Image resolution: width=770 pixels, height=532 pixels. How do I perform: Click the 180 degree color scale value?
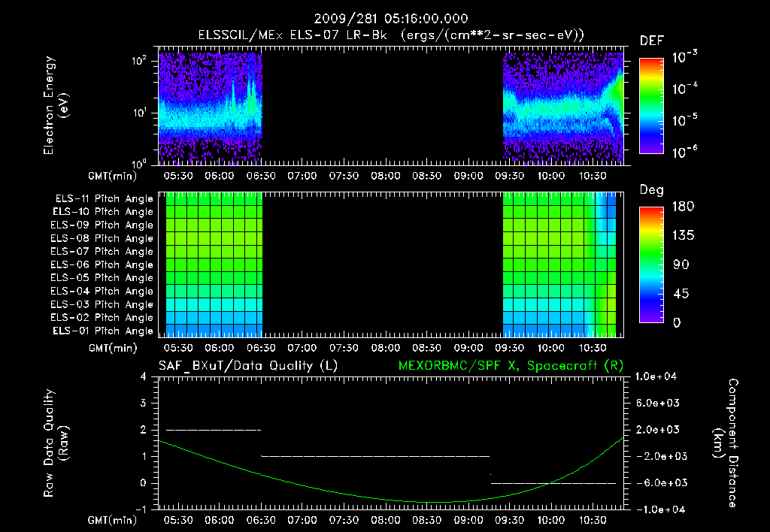(683, 206)
